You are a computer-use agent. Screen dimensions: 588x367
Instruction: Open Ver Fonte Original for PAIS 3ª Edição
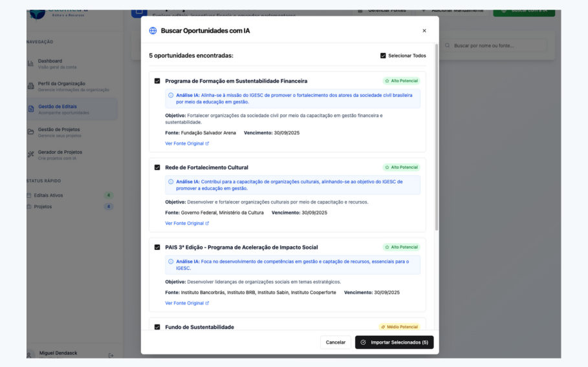tap(187, 302)
